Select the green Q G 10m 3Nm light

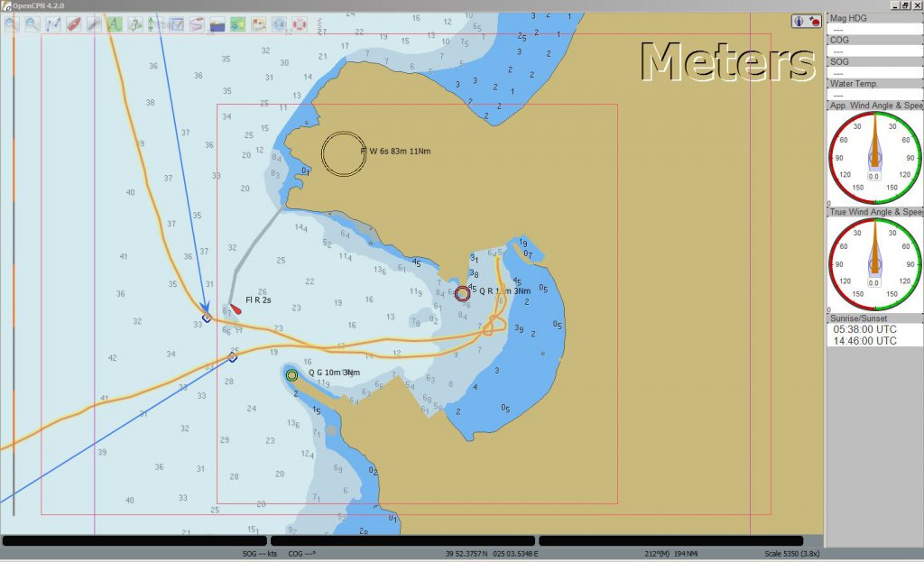(x=291, y=375)
